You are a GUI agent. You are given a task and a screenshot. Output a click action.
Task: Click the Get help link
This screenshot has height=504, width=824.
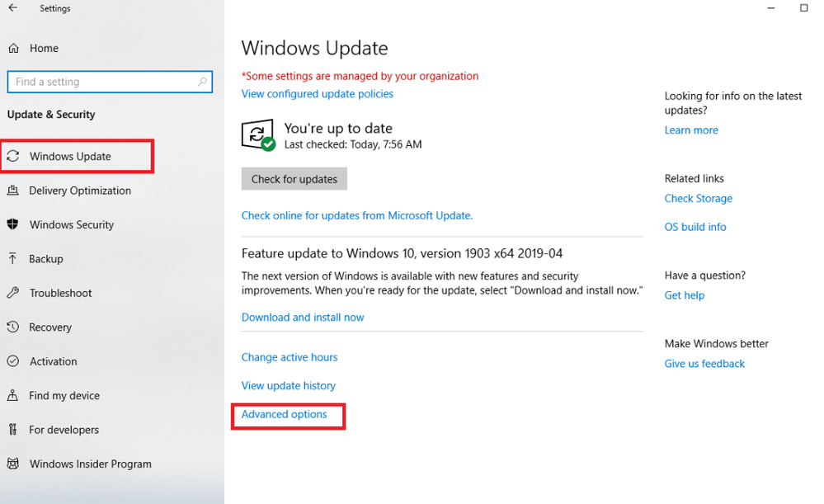pos(685,295)
